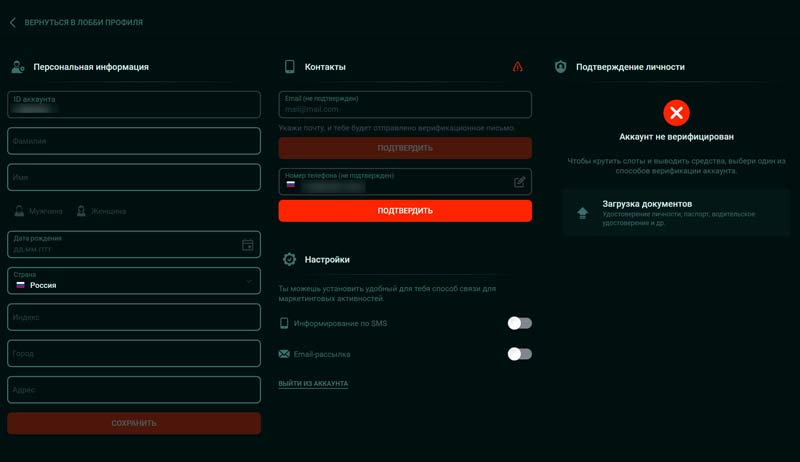The width and height of the screenshot is (800, 462).
Task: Click the red warning triangle in Контакты
Action: point(517,67)
